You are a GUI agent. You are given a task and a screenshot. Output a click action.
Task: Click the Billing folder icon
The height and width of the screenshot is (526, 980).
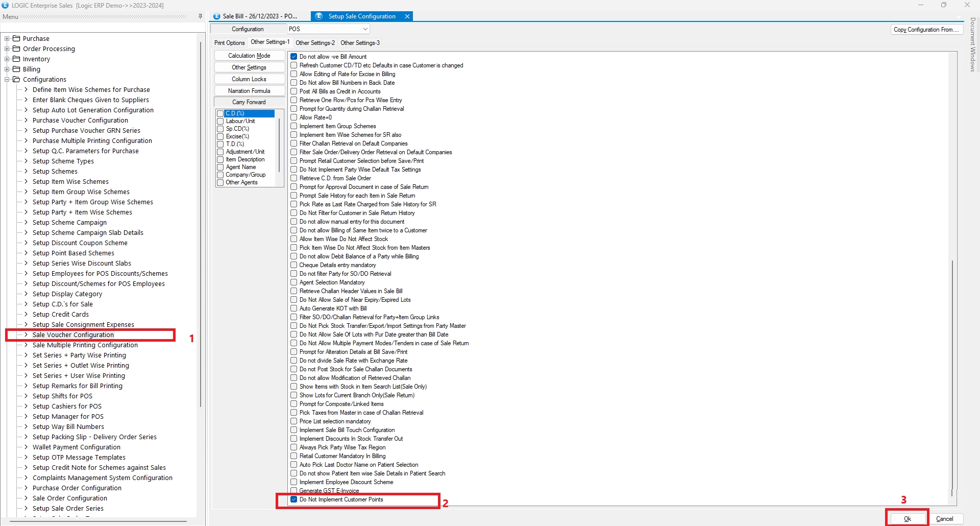click(x=16, y=69)
